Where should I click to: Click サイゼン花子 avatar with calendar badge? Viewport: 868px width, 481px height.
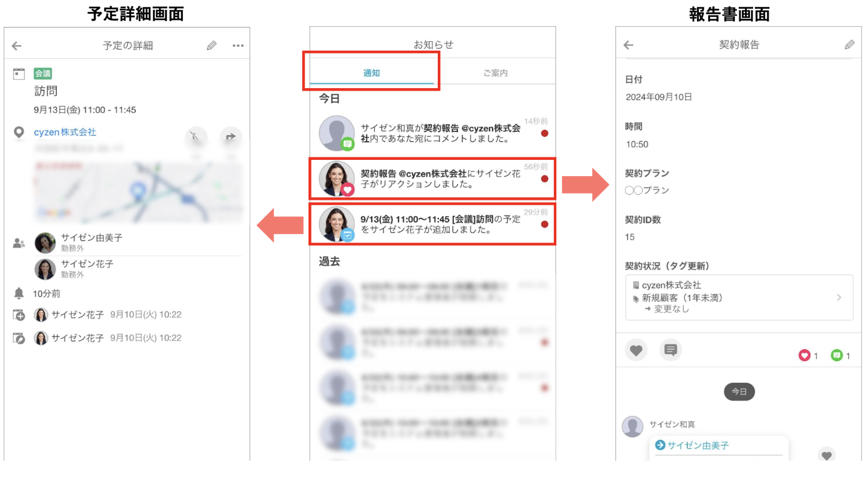pyautogui.click(x=337, y=224)
